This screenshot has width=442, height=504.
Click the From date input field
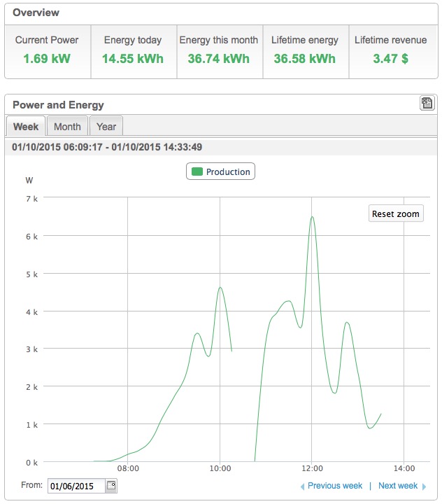click(x=76, y=485)
